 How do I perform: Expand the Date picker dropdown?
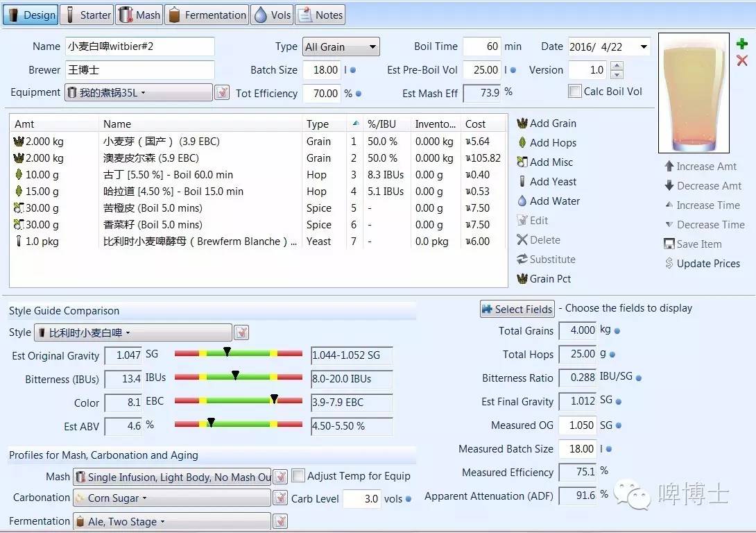tap(644, 47)
